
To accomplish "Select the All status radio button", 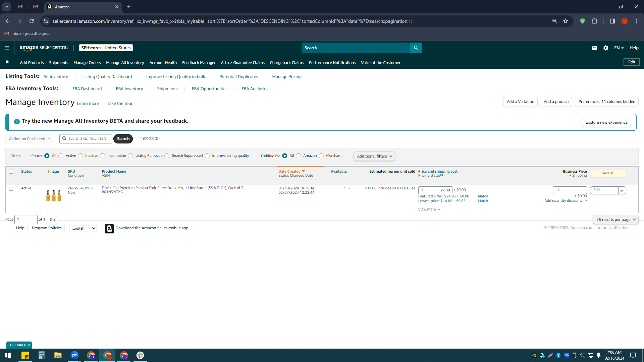I will pos(47,156).
